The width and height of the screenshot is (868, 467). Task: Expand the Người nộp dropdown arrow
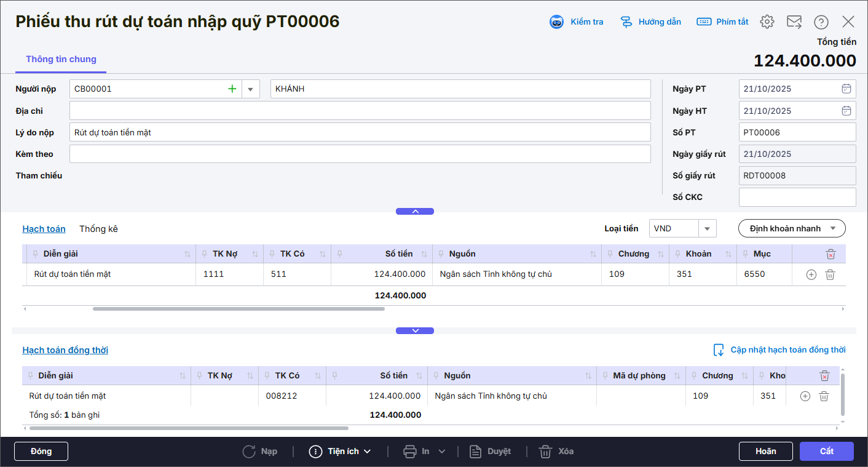tap(250, 89)
